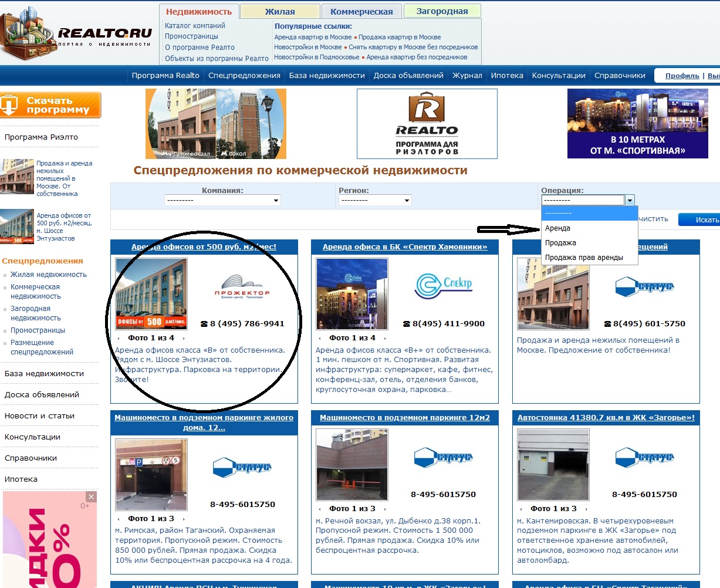The width and height of the screenshot is (720, 588).
Task: Open the Регион dropdown filter
Action: pyautogui.click(x=375, y=200)
